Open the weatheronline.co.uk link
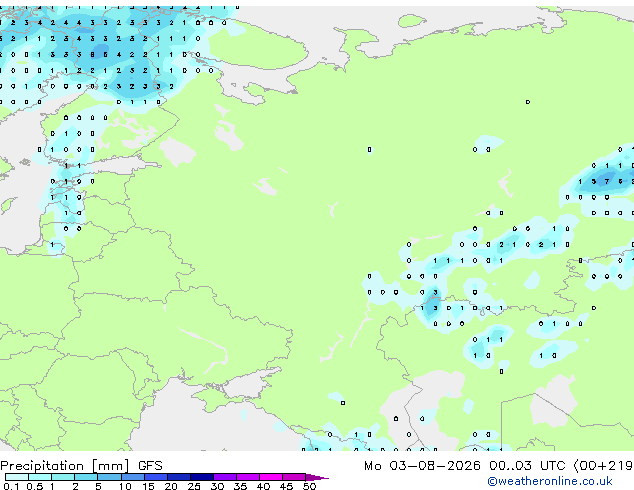Viewport: 634px width, 490px height. tap(550, 481)
